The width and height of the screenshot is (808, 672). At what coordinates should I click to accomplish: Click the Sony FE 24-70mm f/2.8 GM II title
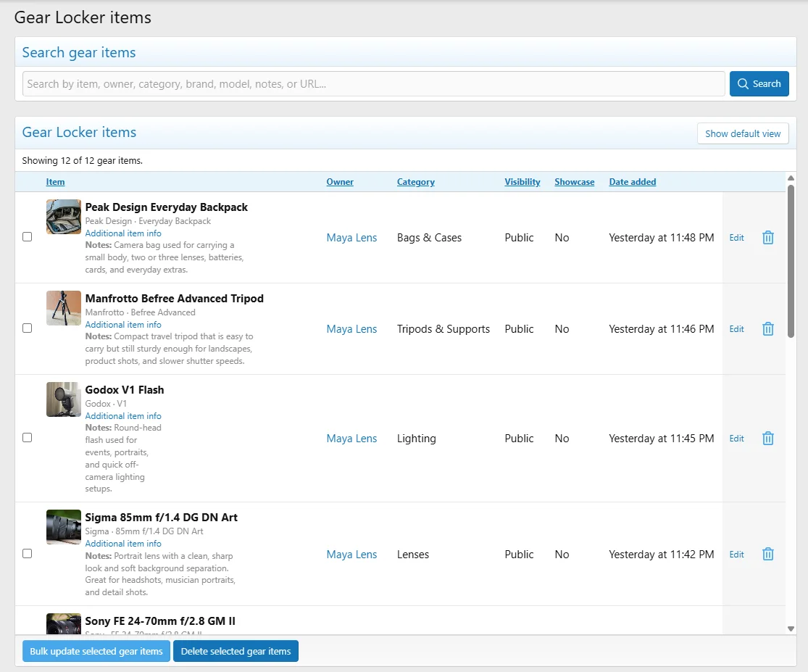[x=159, y=621]
